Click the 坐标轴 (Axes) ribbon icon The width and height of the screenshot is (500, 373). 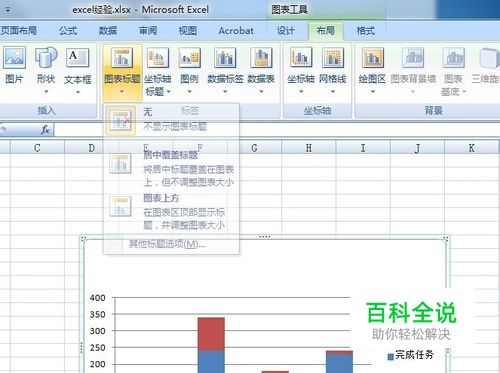[x=301, y=58]
